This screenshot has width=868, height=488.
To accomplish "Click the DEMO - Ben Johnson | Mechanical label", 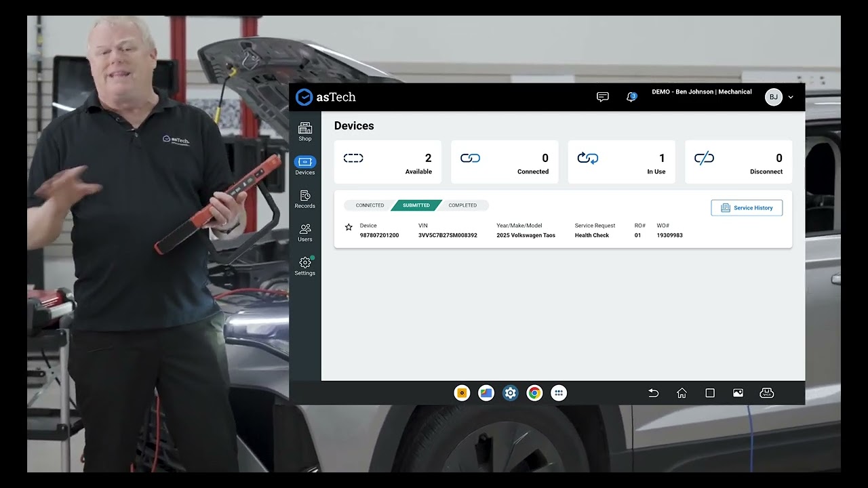I will (702, 91).
